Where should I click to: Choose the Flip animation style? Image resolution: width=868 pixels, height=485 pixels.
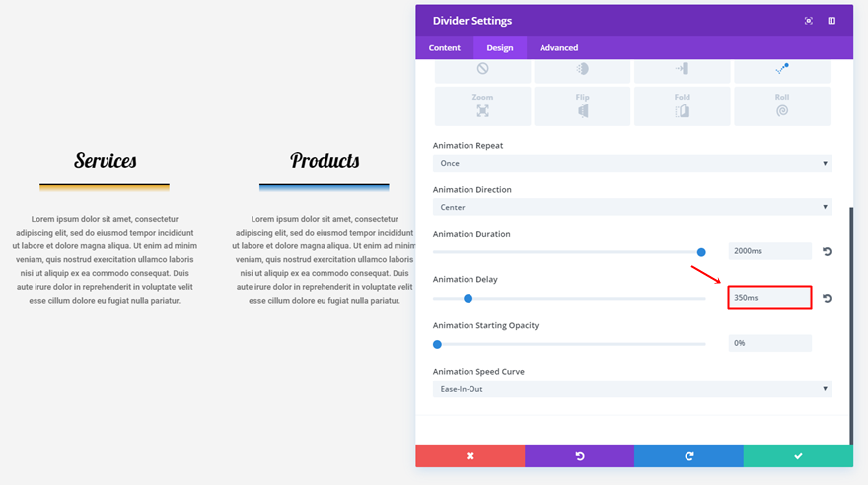click(582, 105)
